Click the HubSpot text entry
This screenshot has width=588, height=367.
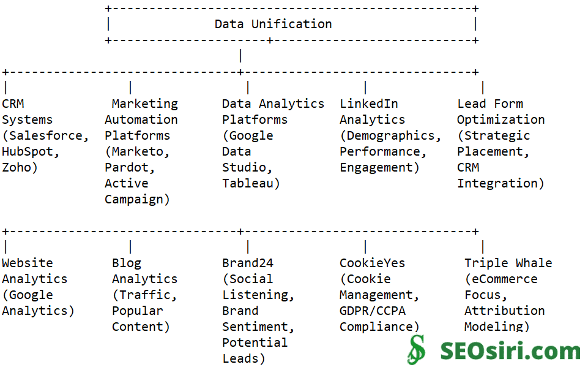tap(29, 151)
